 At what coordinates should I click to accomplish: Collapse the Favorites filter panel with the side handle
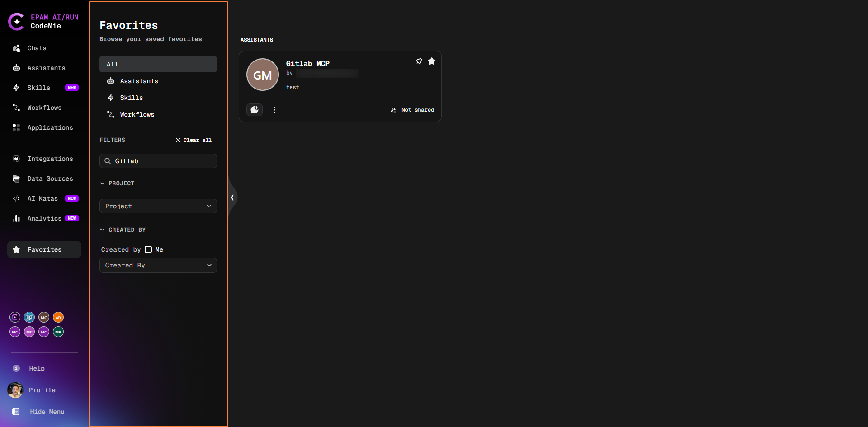click(x=232, y=197)
